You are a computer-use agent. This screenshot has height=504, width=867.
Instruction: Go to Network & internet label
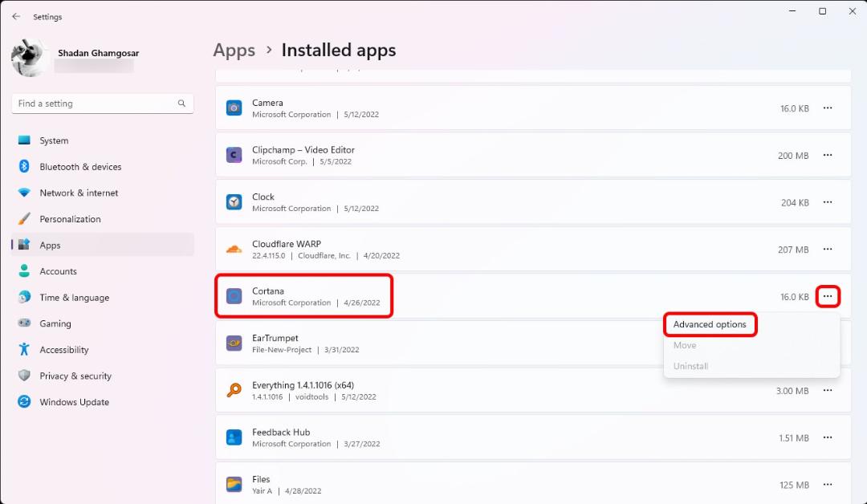(x=79, y=193)
